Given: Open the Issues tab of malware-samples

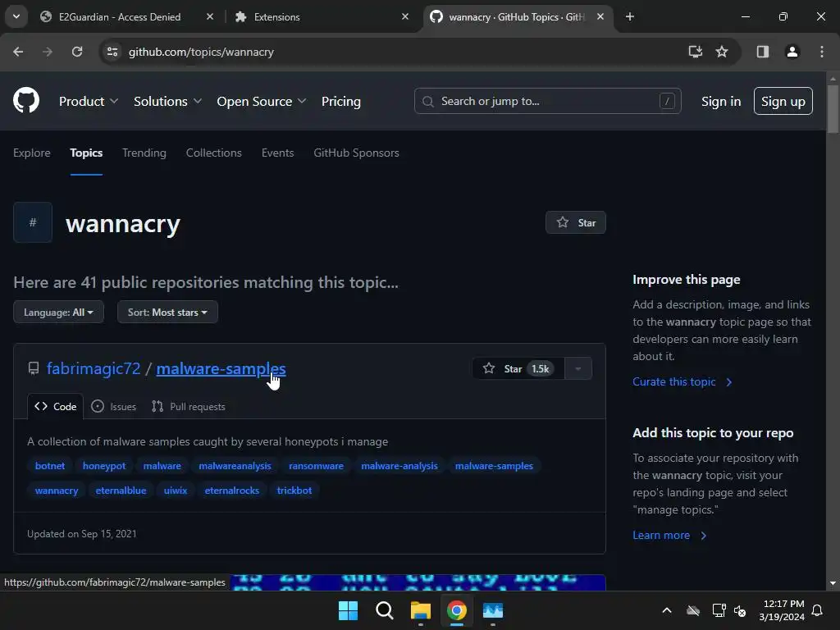Looking at the screenshot, I should point(113,407).
